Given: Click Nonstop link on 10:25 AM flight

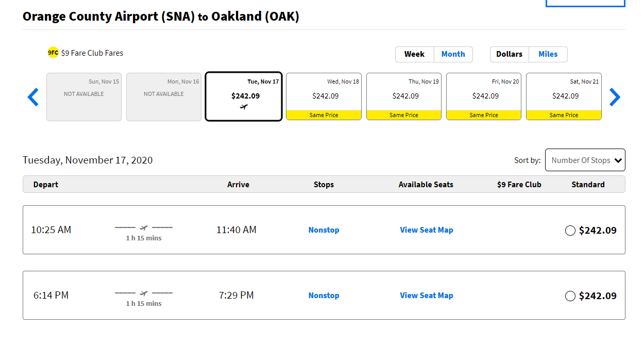Looking at the screenshot, I should [324, 230].
